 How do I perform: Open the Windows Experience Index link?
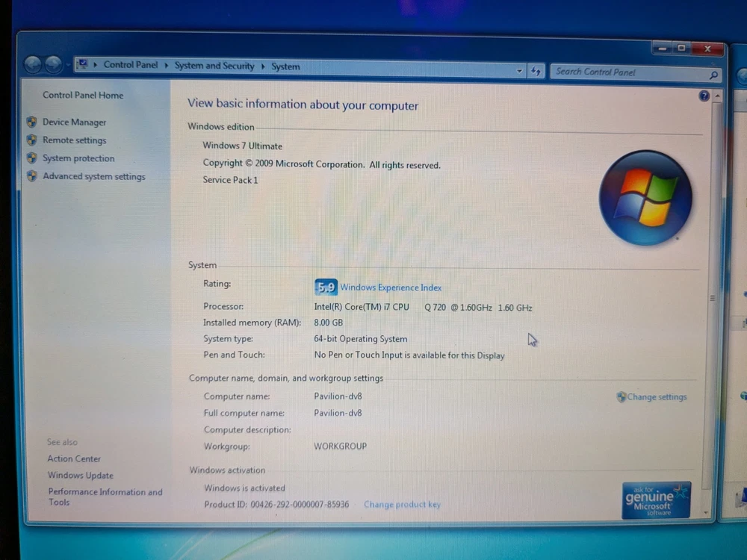[x=391, y=287]
